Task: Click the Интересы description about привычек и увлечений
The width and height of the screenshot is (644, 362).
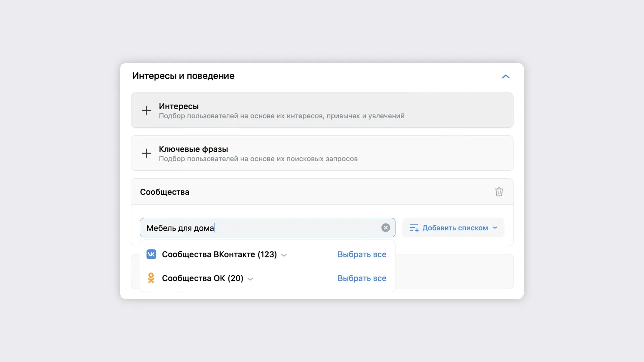Action: [x=282, y=116]
